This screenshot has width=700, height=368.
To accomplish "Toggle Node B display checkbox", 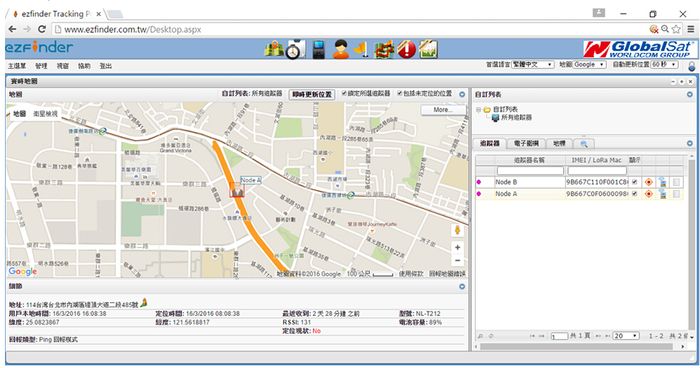I will click(634, 182).
